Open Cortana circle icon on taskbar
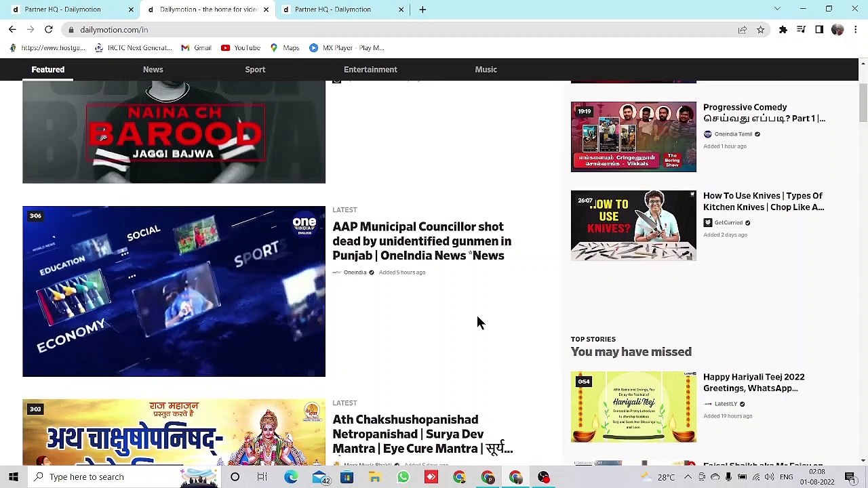868x488 pixels. tap(235, 477)
